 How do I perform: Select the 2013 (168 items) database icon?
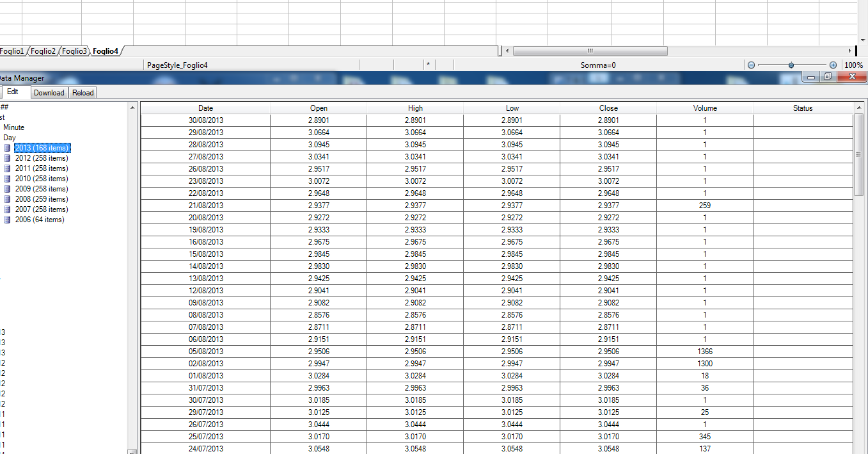click(x=8, y=148)
